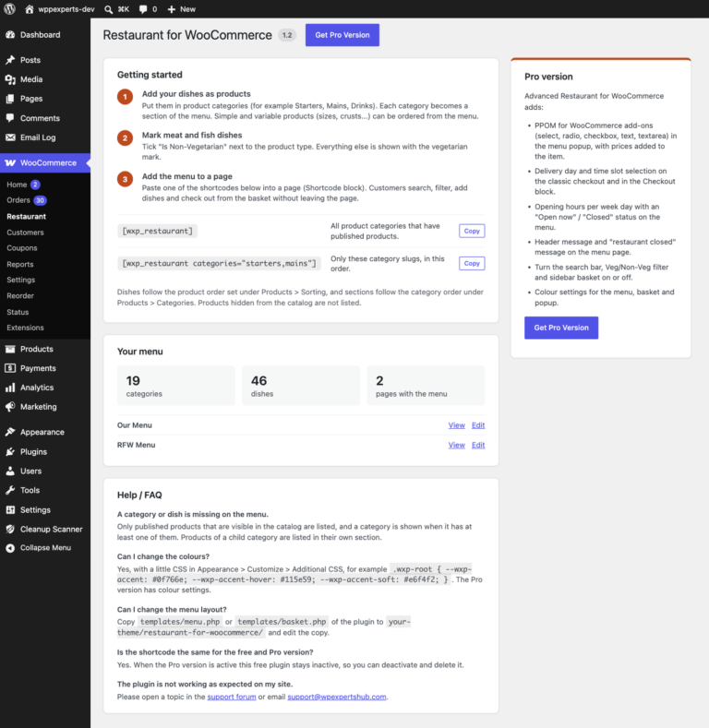Edit the RFW Menu page
The image size is (709, 728).
tap(478, 445)
